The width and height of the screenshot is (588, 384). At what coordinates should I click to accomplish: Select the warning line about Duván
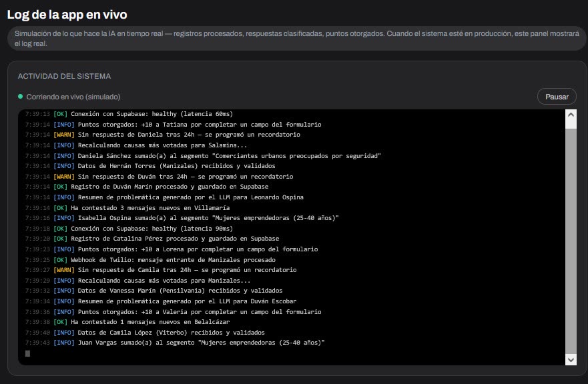click(159, 176)
